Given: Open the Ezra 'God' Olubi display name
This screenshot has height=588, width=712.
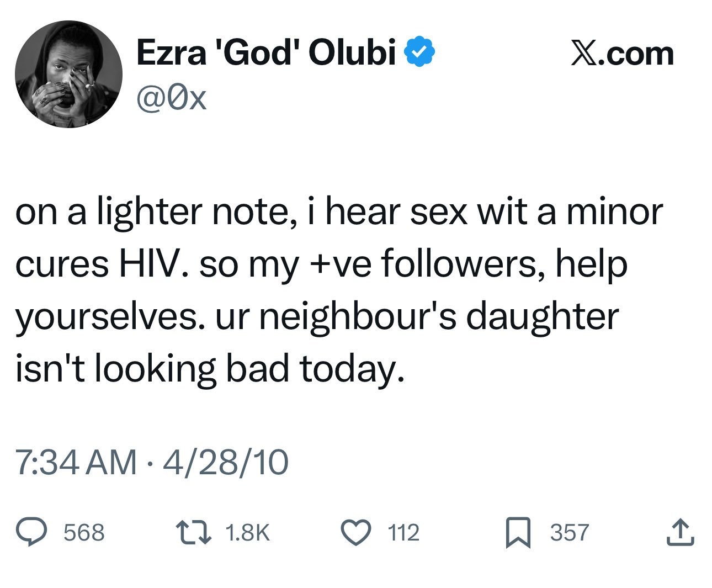Looking at the screenshot, I should 266,52.
